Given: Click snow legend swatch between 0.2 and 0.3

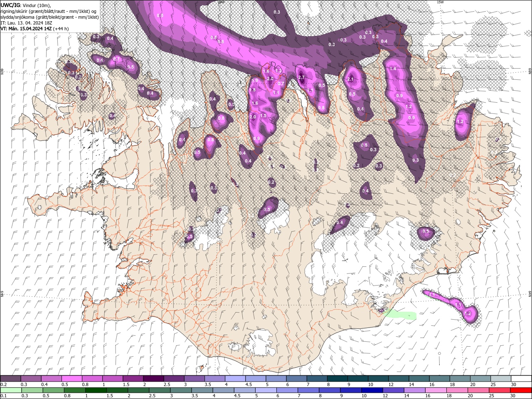Looking at the screenshot, I should (10, 379).
